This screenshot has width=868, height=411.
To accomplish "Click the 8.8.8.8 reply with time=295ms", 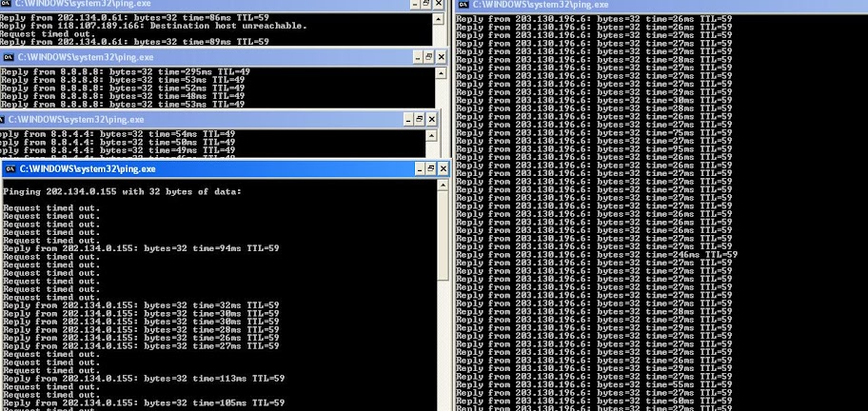I will [x=125, y=72].
